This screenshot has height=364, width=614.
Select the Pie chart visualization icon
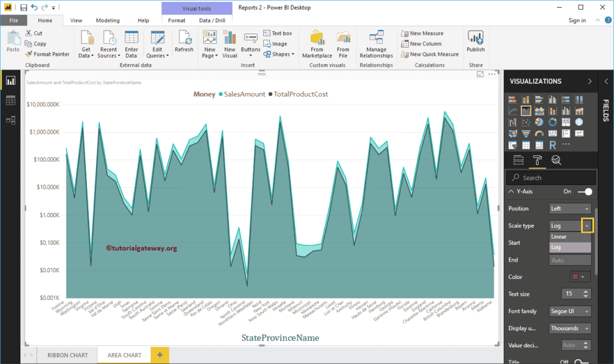(539, 121)
